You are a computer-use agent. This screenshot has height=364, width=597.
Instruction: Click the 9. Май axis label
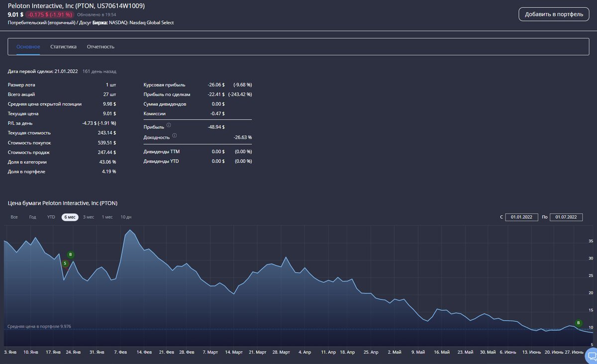pyautogui.click(x=418, y=352)
